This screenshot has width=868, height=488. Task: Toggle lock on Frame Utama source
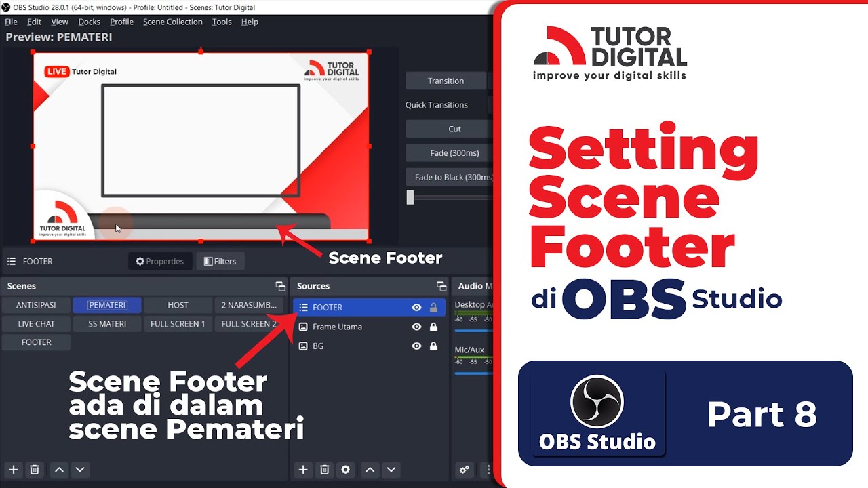coord(433,327)
